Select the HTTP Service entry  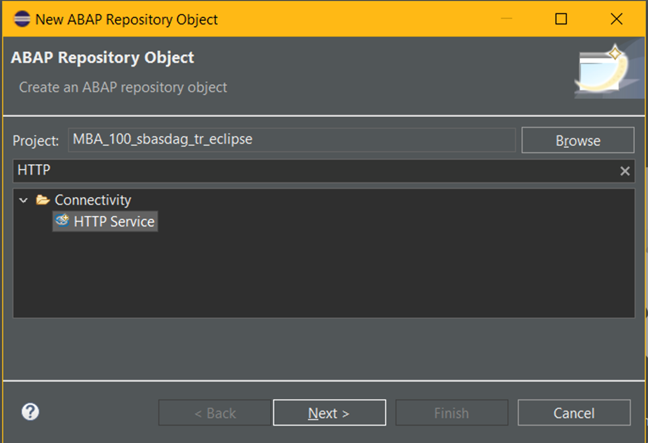[114, 221]
